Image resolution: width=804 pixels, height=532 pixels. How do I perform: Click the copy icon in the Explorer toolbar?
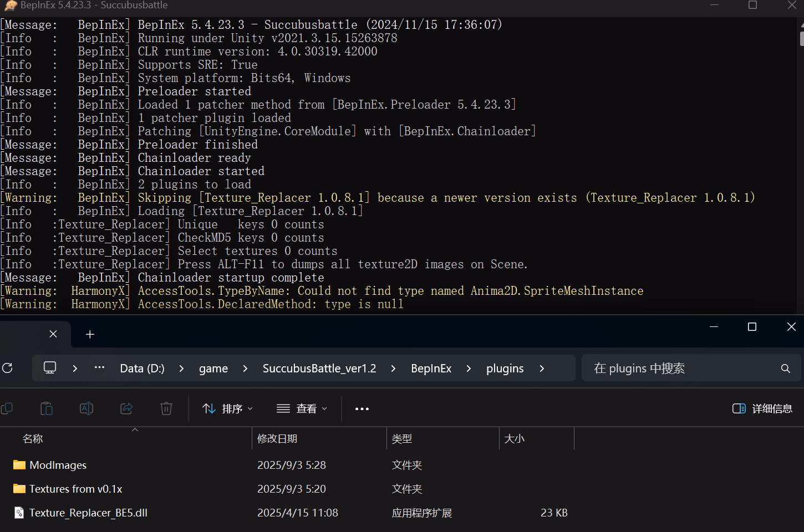[7, 409]
